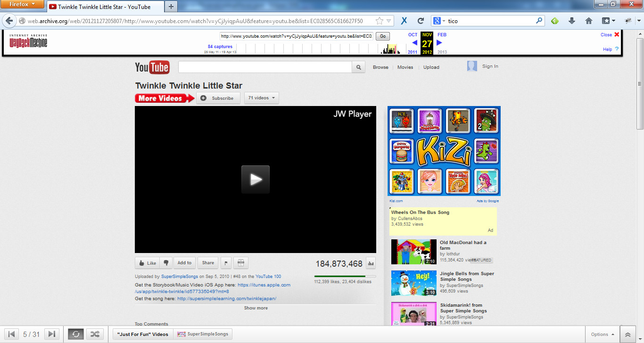Open "Just For Fun" Videos playlist button
Screen dimensions: 644x343
tap(143, 334)
